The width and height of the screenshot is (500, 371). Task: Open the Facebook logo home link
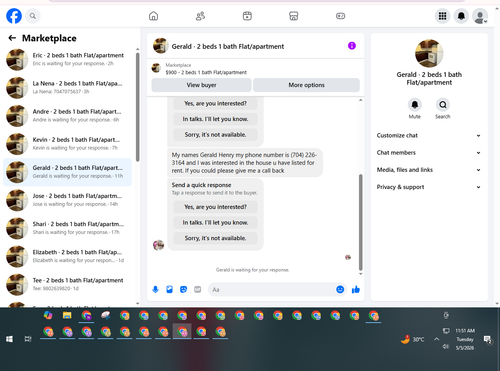14,16
